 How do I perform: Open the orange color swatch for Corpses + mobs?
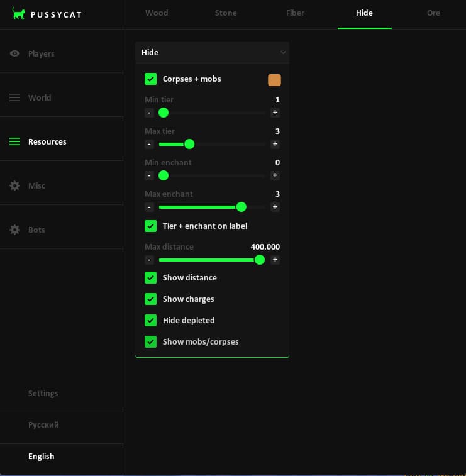click(x=274, y=80)
